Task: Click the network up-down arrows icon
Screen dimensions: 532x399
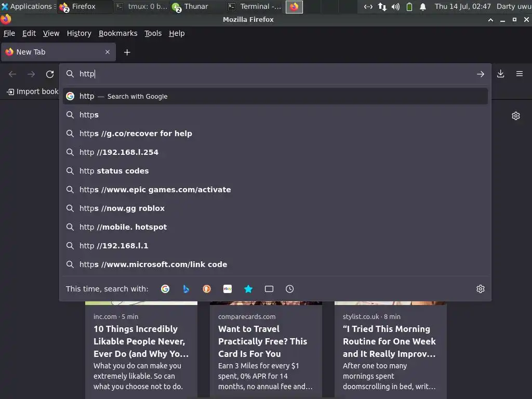Action: coord(382,7)
